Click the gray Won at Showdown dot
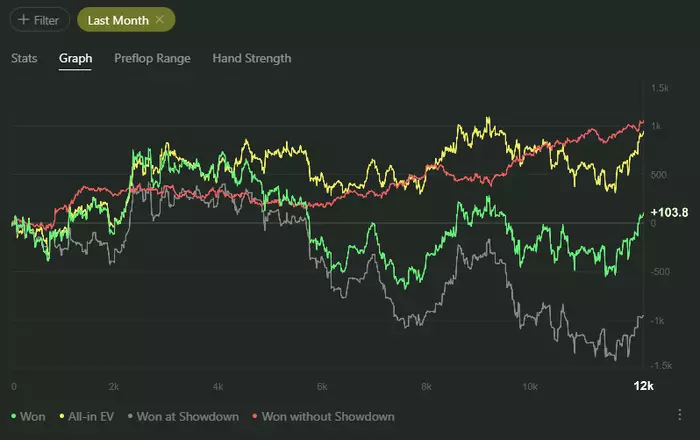The height and width of the screenshot is (440, 700). click(x=131, y=416)
